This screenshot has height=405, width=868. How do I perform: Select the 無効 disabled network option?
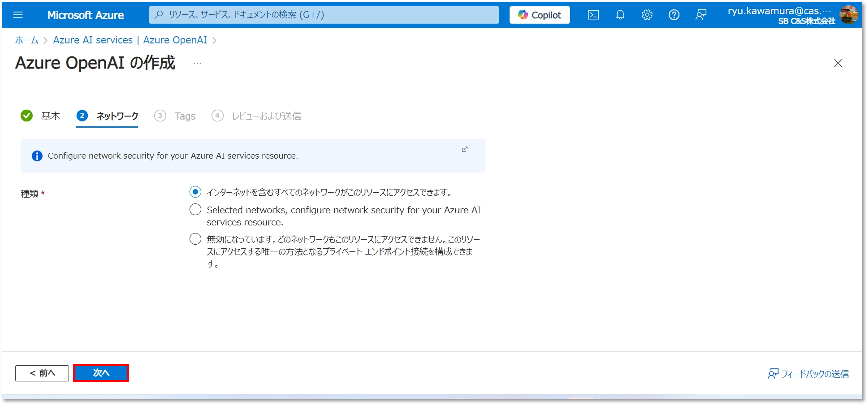(x=195, y=239)
